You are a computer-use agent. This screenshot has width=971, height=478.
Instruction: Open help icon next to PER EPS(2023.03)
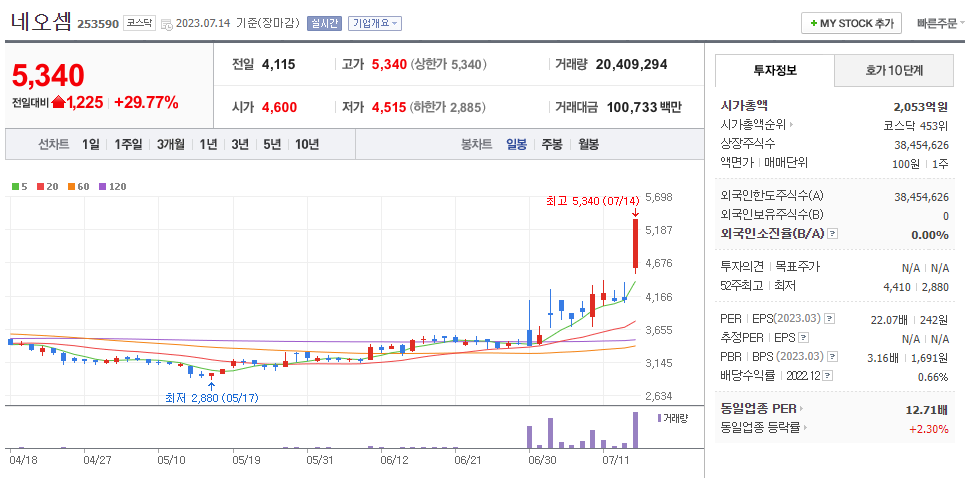coord(830,319)
